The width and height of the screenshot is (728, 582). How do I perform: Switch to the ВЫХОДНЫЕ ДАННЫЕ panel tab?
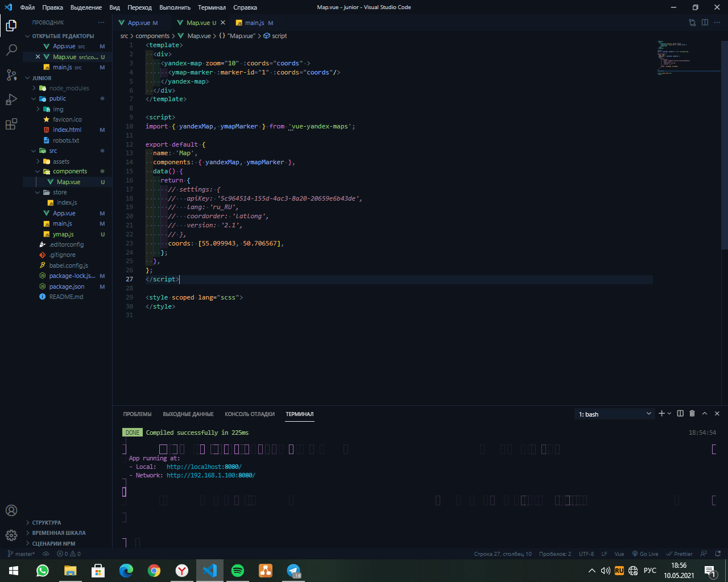(188, 414)
